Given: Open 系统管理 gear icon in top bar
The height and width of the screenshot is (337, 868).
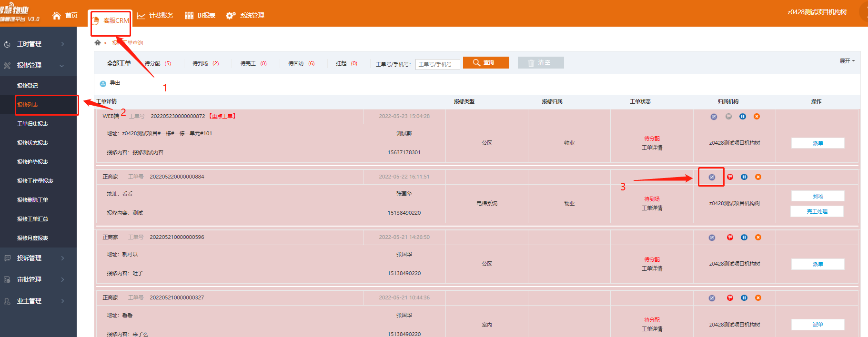Looking at the screenshot, I should coord(231,16).
